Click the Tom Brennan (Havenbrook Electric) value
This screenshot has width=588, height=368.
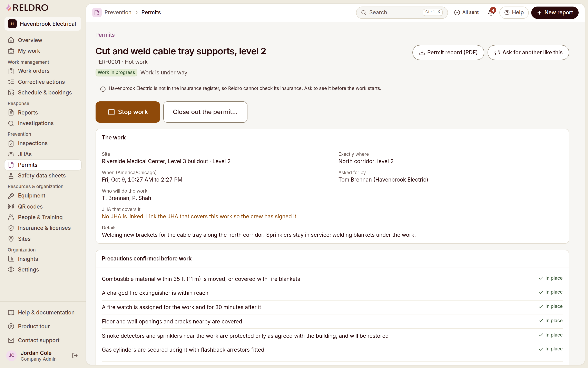pos(383,180)
